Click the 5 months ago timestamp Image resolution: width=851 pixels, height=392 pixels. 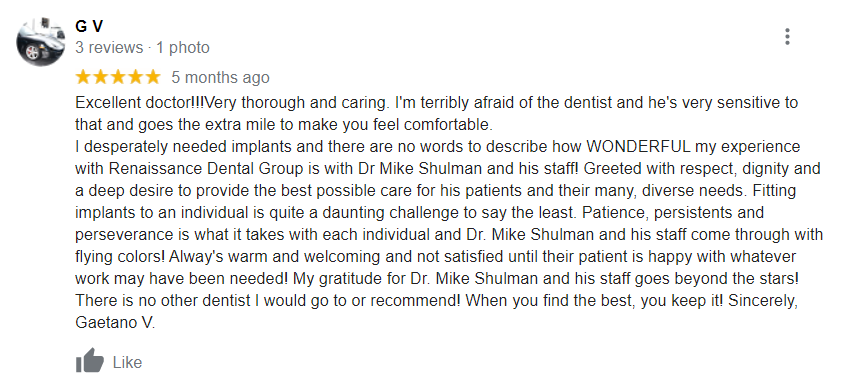pos(220,78)
